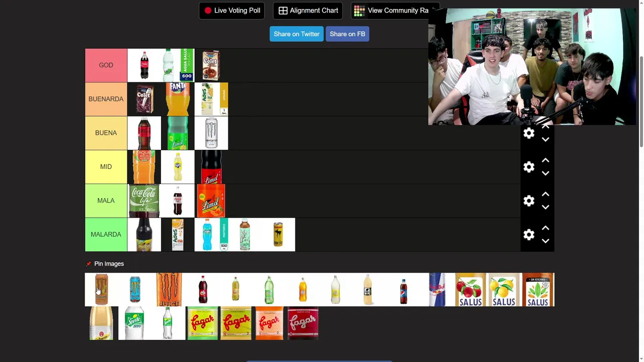The width and height of the screenshot is (644, 362).
Task: Pick the Red Bull can from the image pool
Action: 437,290
